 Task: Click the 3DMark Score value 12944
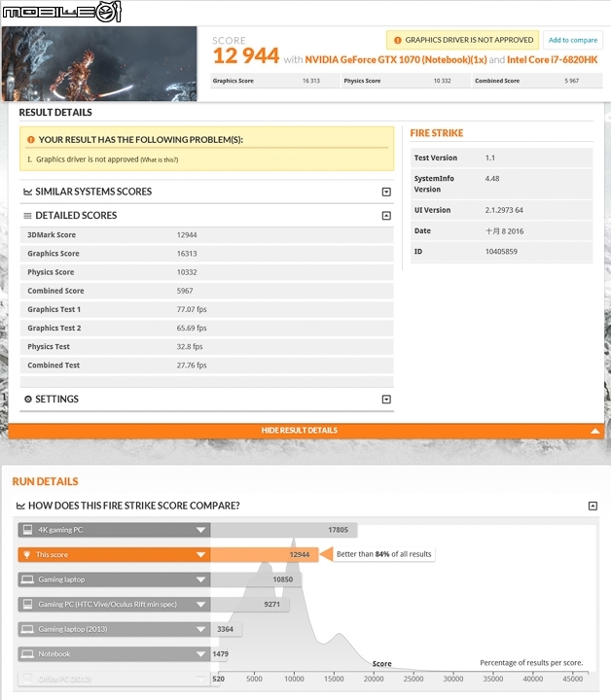[x=187, y=235]
